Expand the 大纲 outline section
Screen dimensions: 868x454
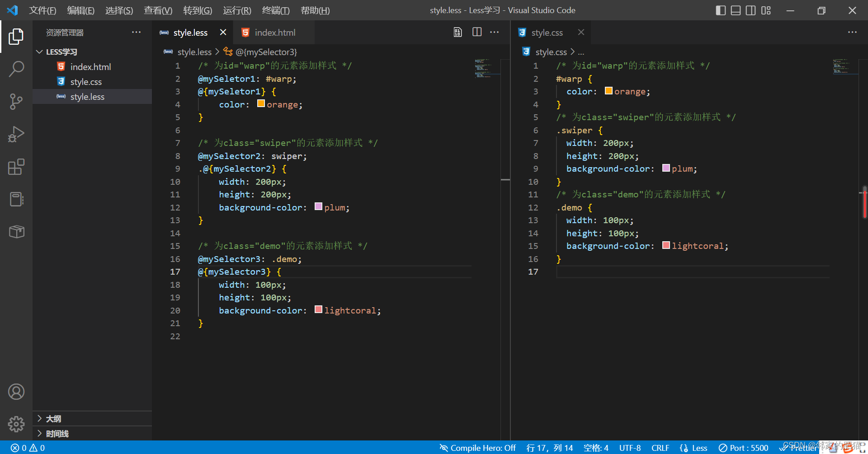click(x=92, y=419)
